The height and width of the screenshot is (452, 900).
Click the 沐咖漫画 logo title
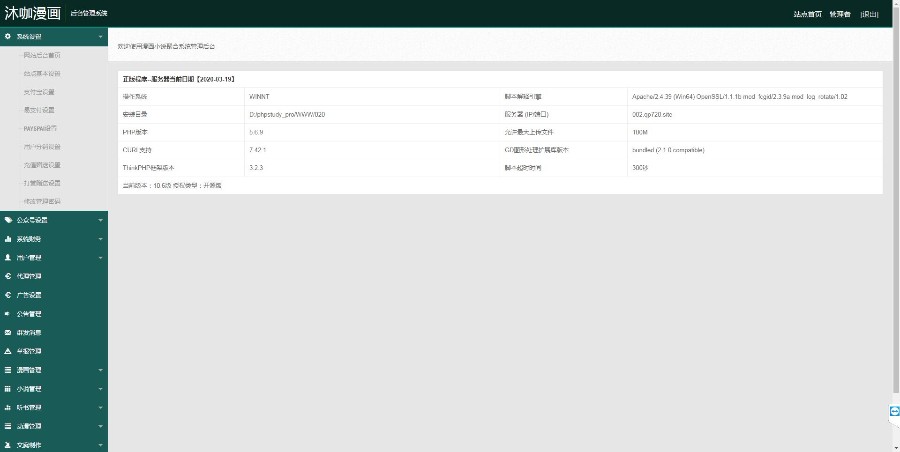32,14
